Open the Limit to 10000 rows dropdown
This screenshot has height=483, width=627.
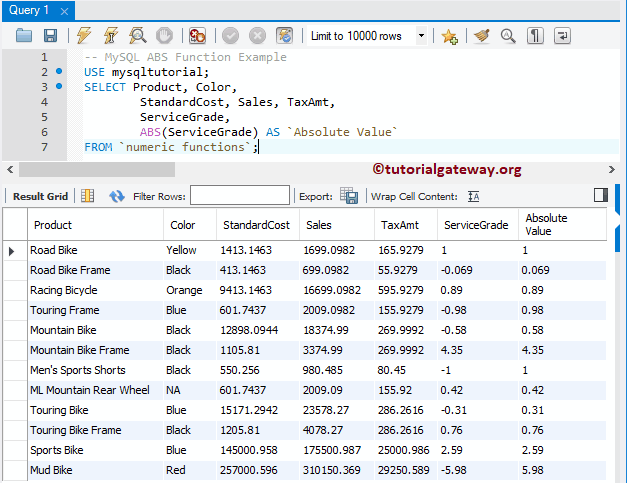click(421, 36)
